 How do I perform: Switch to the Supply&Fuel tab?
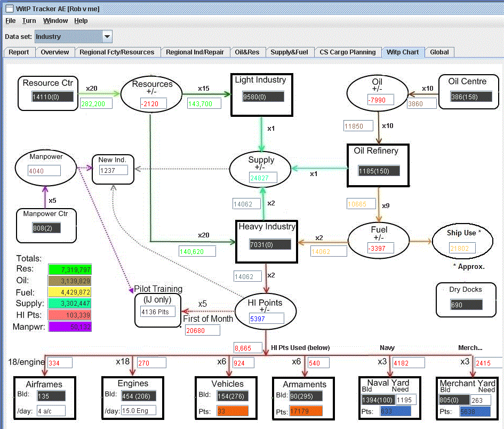pos(289,52)
